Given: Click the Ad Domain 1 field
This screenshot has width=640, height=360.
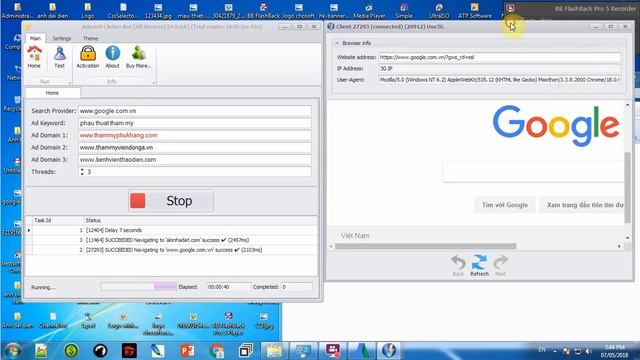Looking at the screenshot, I should (x=195, y=136).
